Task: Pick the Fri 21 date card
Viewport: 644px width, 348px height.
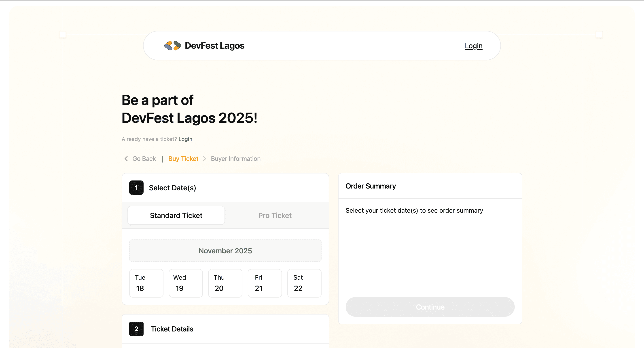Action: click(265, 283)
